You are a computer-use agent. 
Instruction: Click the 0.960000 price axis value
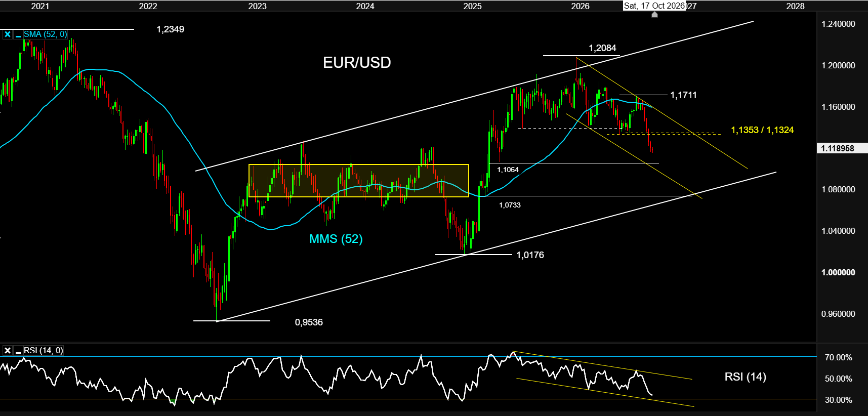click(x=838, y=314)
